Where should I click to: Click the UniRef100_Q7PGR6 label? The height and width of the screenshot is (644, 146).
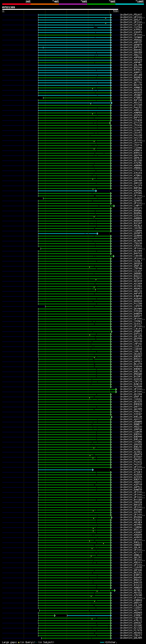(131, 193)
